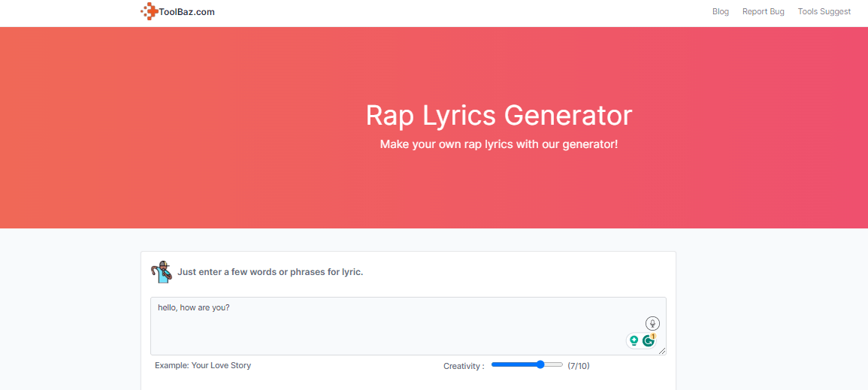Image resolution: width=868 pixels, height=390 pixels.
Task: Click 'Make your own rap lyrics' subtitle
Action: 498,144
